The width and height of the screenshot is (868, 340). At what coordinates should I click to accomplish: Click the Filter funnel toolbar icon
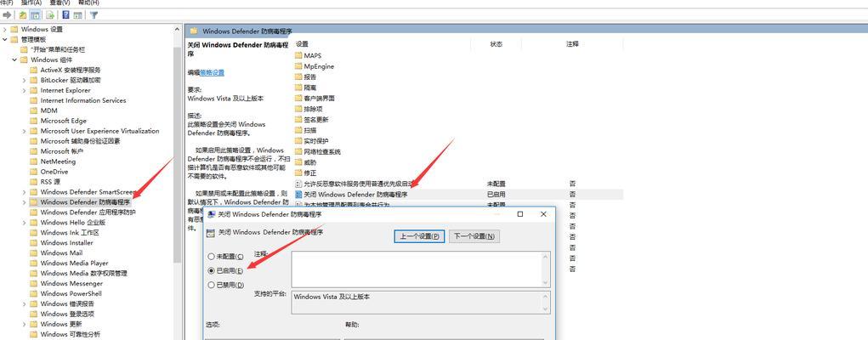coord(94,15)
